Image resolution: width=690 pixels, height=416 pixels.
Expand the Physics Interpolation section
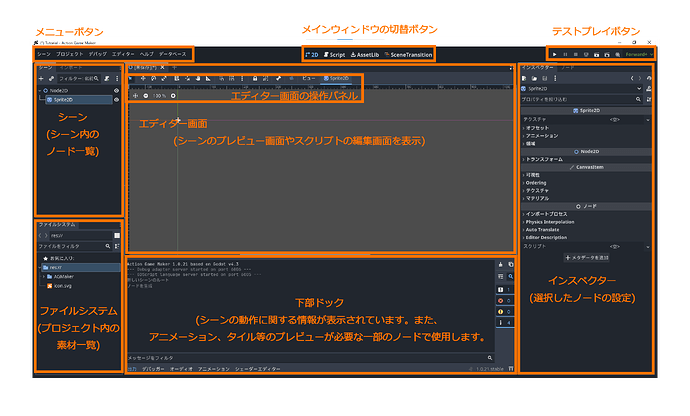pyautogui.click(x=548, y=222)
